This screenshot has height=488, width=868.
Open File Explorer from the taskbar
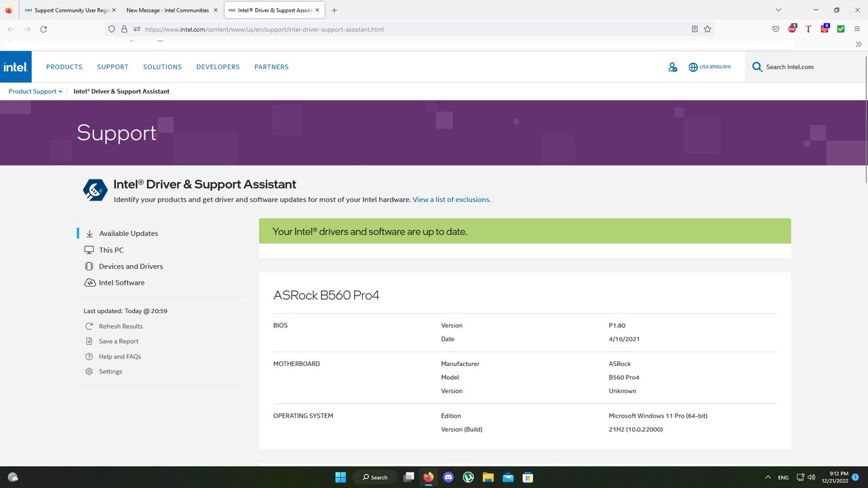(488, 477)
